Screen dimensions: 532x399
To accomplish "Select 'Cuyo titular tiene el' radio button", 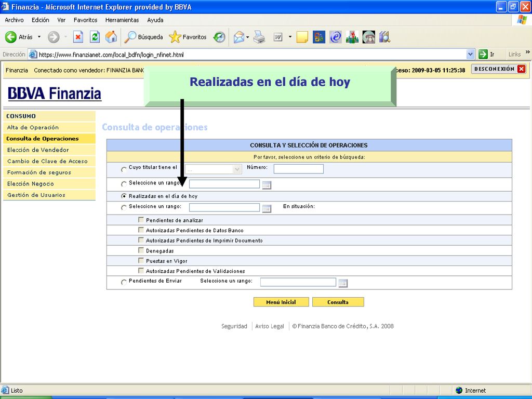I will [124, 169].
